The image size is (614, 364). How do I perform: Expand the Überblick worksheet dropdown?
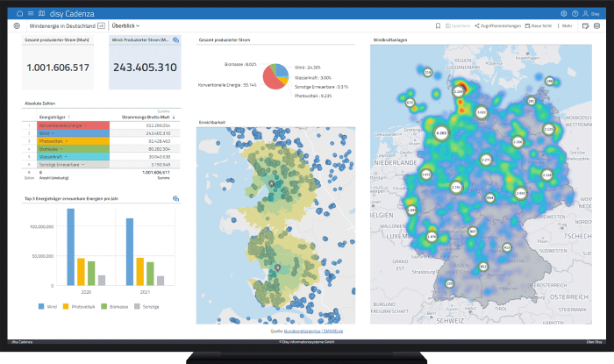[x=125, y=25]
